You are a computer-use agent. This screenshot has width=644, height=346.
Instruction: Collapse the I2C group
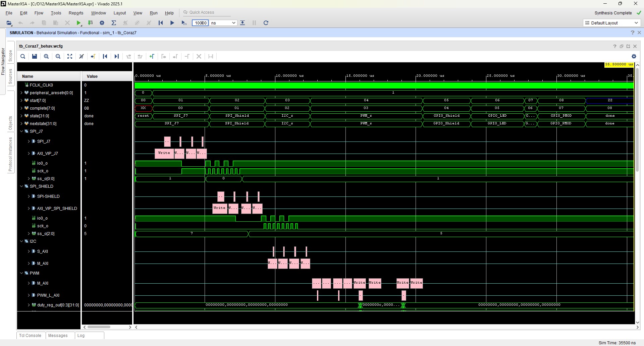tap(21, 241)
